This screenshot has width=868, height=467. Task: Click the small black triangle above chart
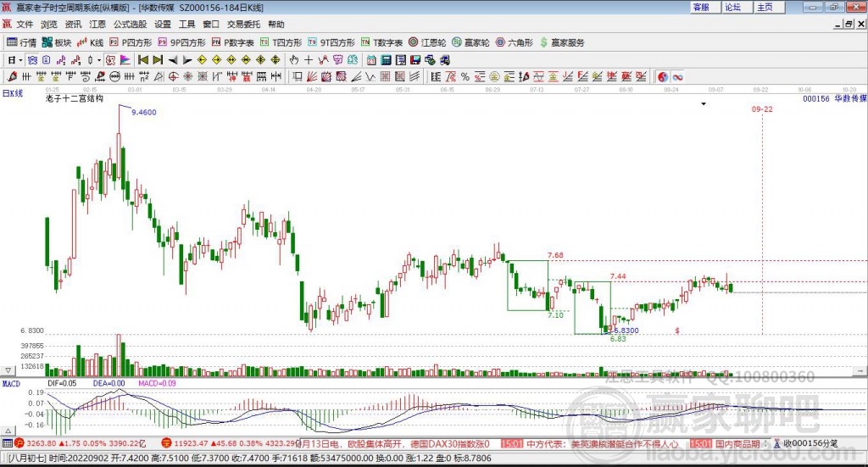tap(704, 104)
